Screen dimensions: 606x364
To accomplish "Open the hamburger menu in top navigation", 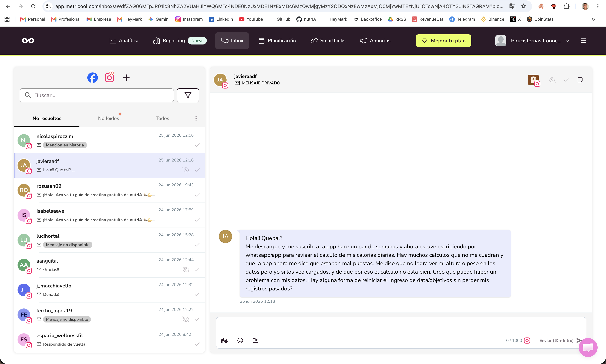I will (x=584, y=41).
